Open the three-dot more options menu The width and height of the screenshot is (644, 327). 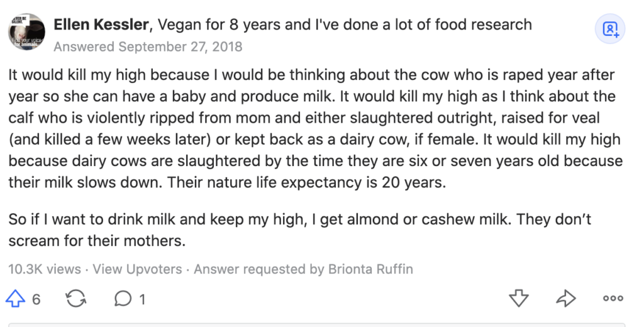(613, 299)
